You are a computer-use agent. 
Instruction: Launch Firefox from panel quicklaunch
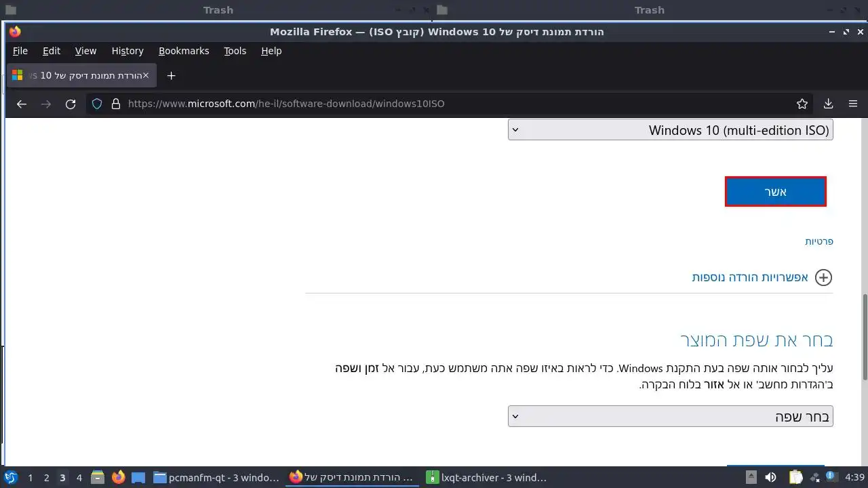point(118,478)
